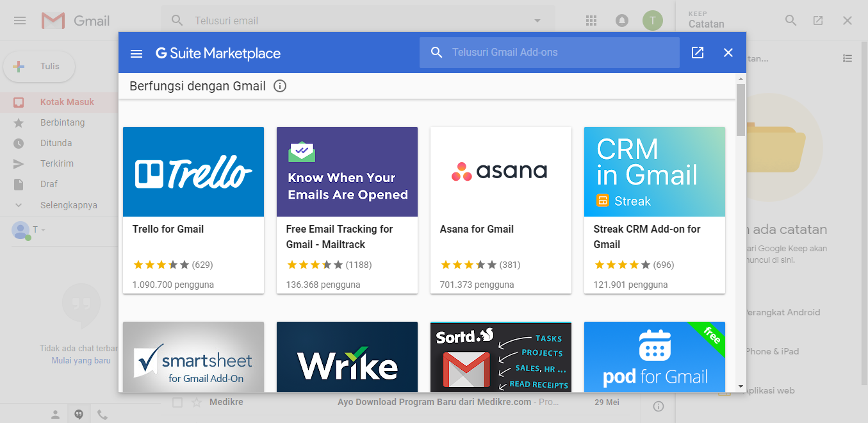The height and width of the screenshot is (423, 868).
Task: Click Mulai yang baru chat link
Action: [x=81, y=360]
